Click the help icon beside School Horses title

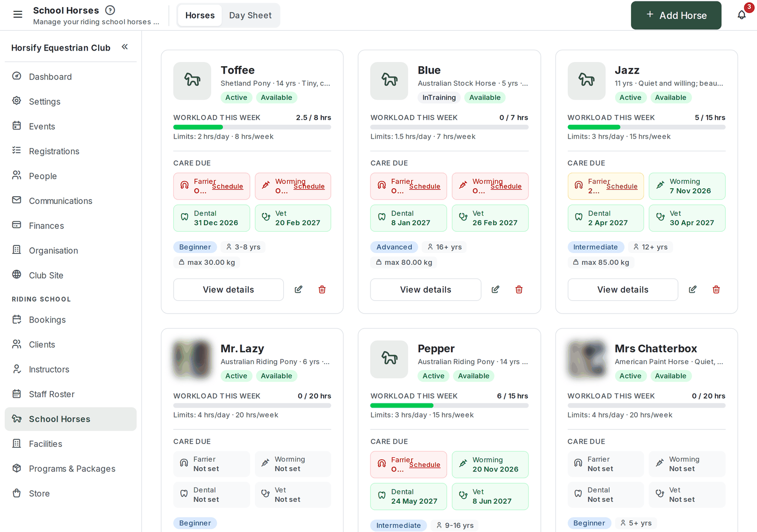click(x=110, y=10)
